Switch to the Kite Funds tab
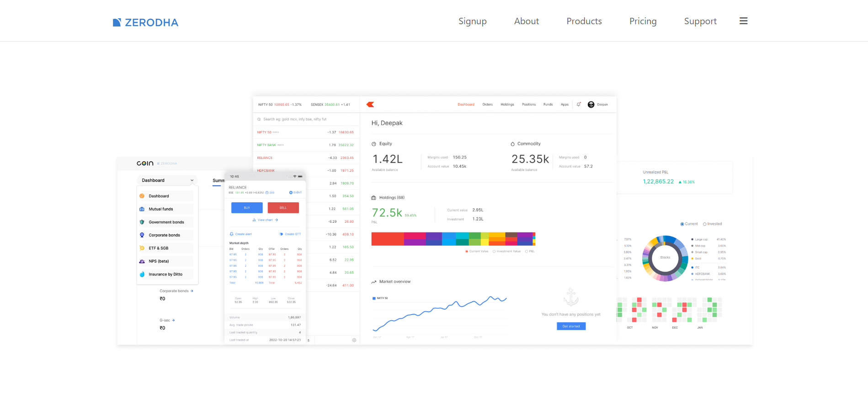This screenshot has height=400, width=868. click(x=548, y=105)
